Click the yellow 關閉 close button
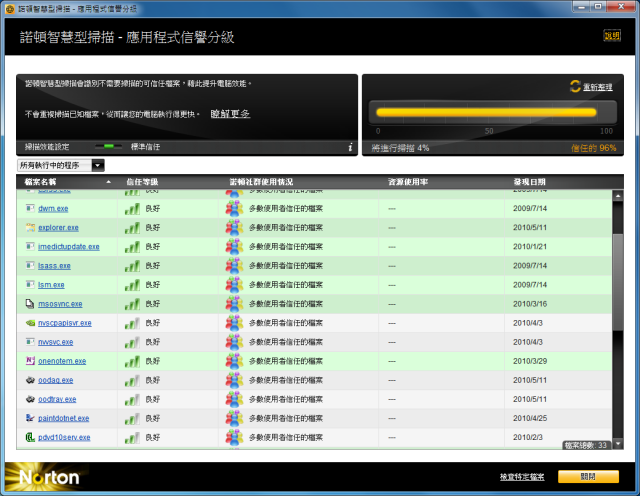The width and height of the screenshot is (640, 496). coord(588,477)
